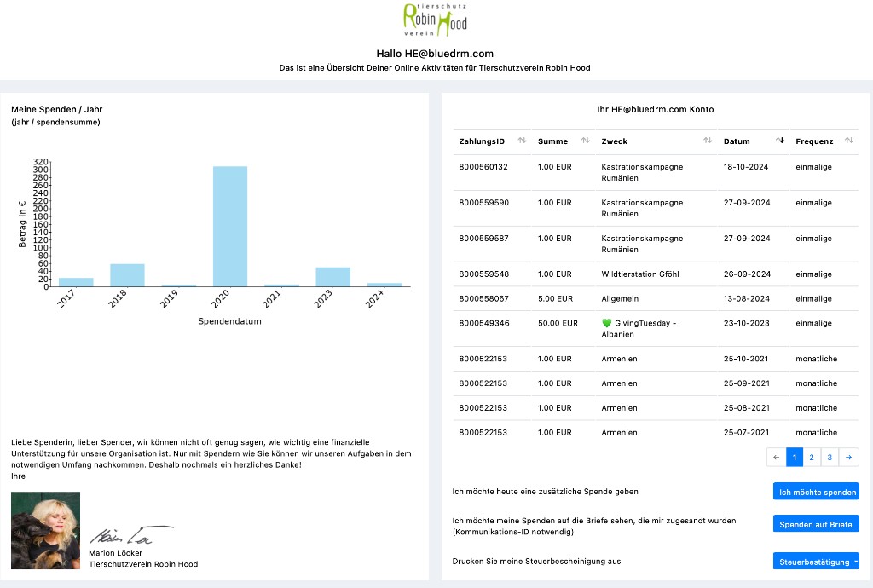
Task: Click the date 25-08-2021
Action: (747, 407)
